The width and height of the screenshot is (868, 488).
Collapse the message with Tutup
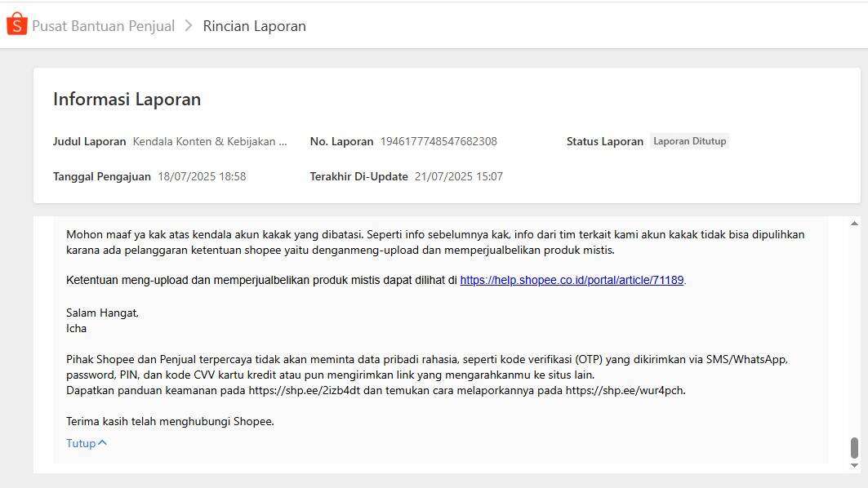click(x=81, y=443)
